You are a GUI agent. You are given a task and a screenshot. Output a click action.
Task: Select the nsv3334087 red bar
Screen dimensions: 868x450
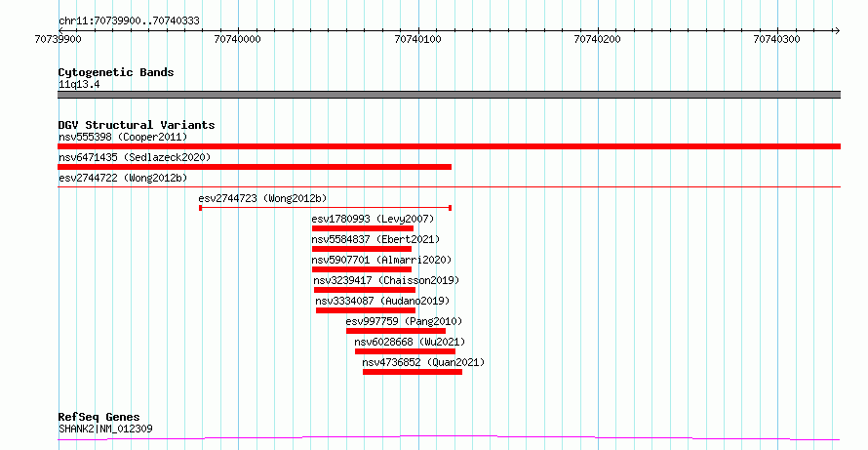[x=366, y=310]
